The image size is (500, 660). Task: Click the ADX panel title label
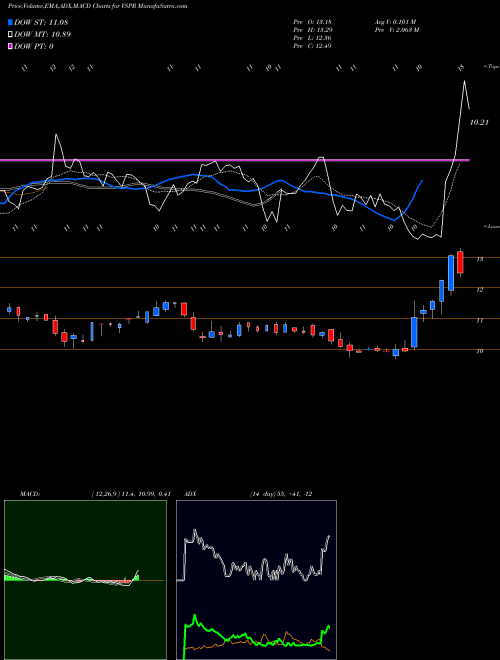coord(191,494)
